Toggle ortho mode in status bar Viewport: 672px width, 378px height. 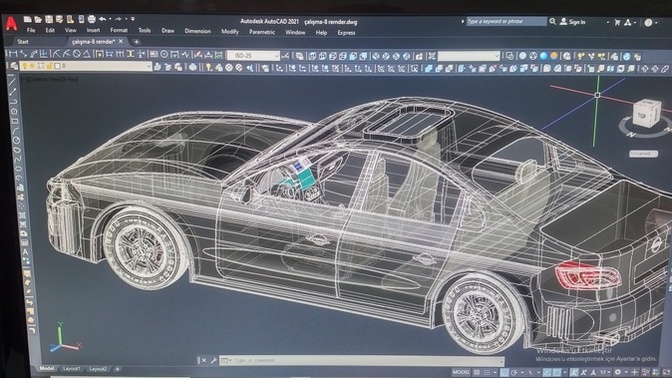tap(504, 372)
